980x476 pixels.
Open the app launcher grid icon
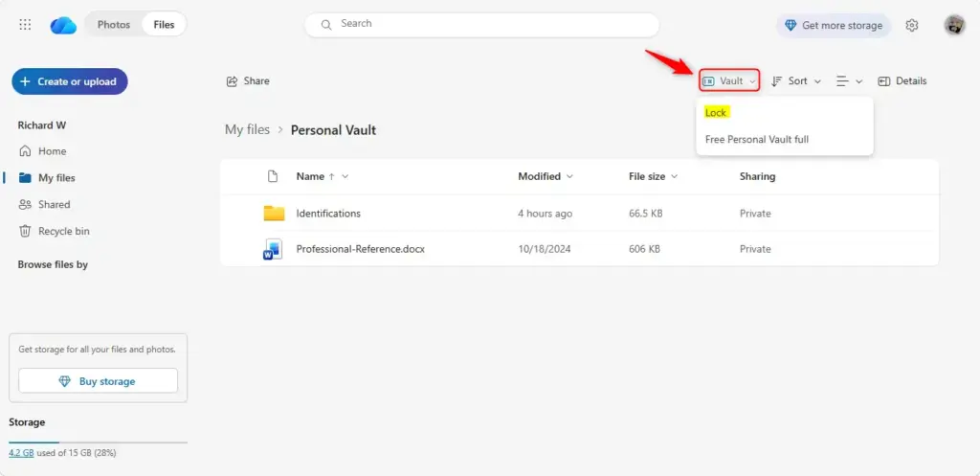[x=25, y=24]
